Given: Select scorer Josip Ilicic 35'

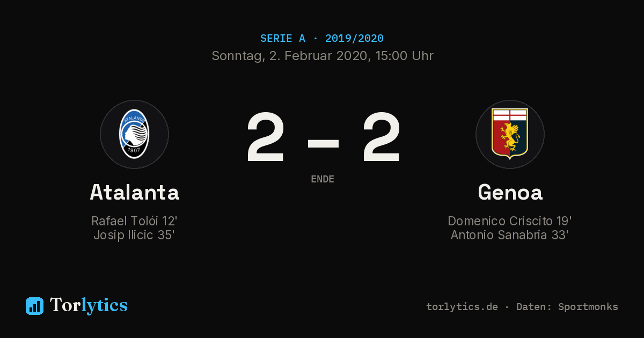Looking at the screenshot, I should [x=134, y=235].
